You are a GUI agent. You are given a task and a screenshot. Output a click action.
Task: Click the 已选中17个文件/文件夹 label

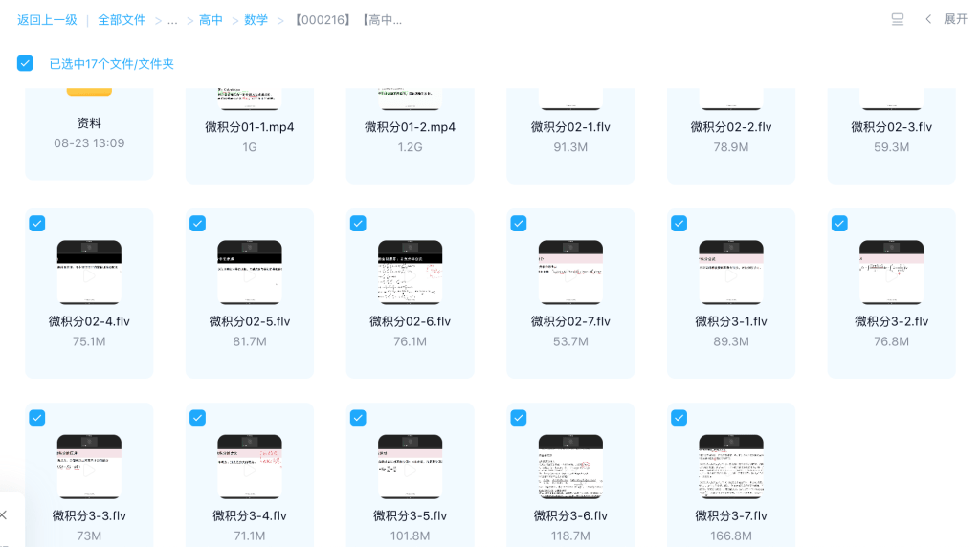click(111, 64)
